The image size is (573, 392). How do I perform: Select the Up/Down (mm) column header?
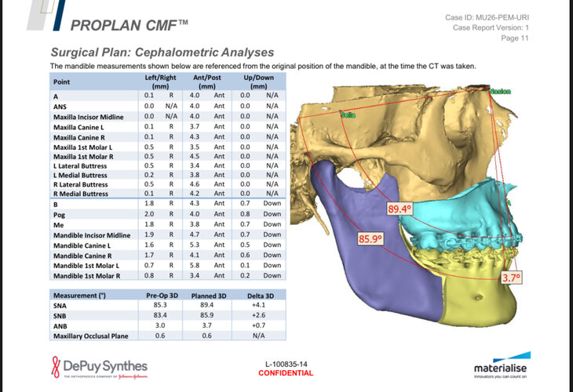(259, 82)
